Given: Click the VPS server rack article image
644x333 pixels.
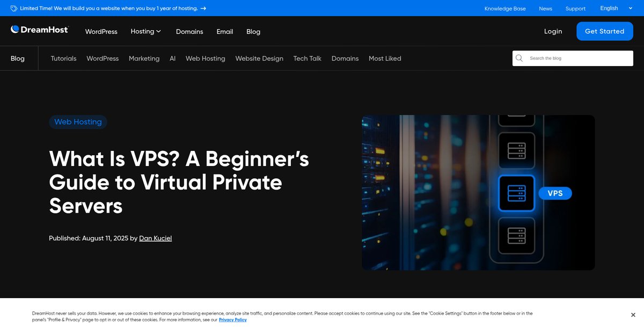Looking at the screenshot, I should point(478,192).
